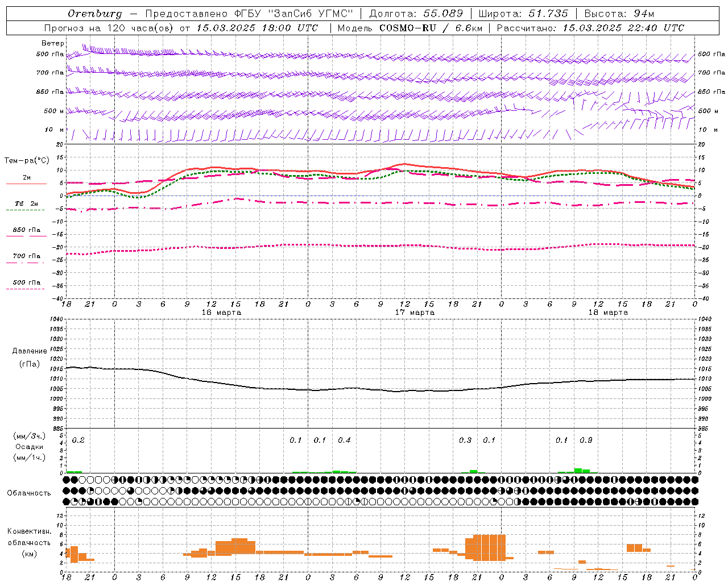Click the 'Конвективн.' convective cloud label
This screenshot has width=728, height=582.
tap(29, 531)
